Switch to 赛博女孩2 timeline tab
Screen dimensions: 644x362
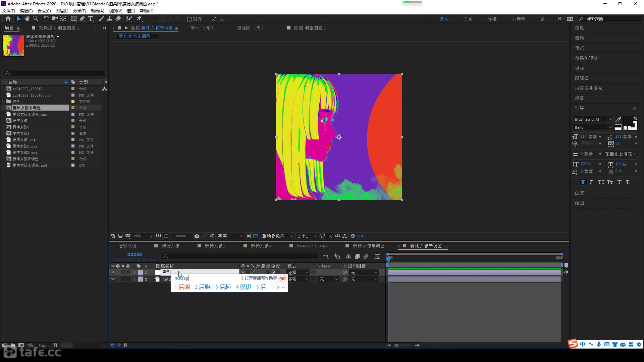(x=215, y=246)
